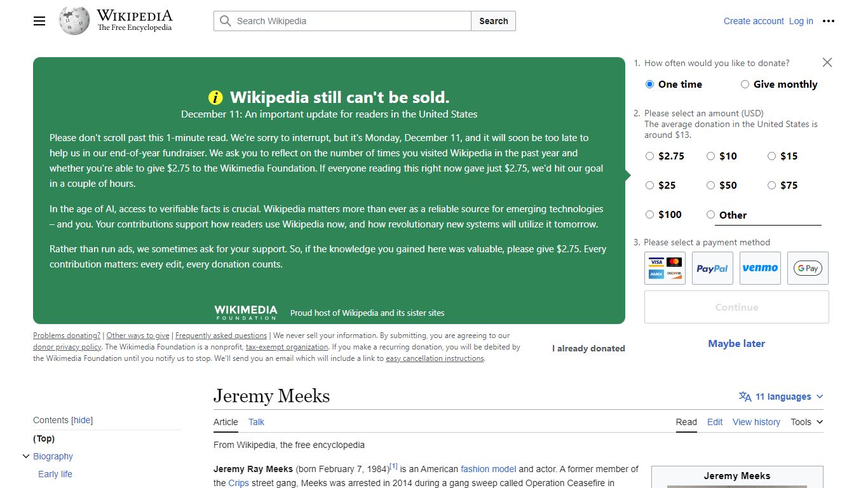The height and width of the screenshot is (488, 868).
Task: Open fashion model article link
Action: (488, 469)
